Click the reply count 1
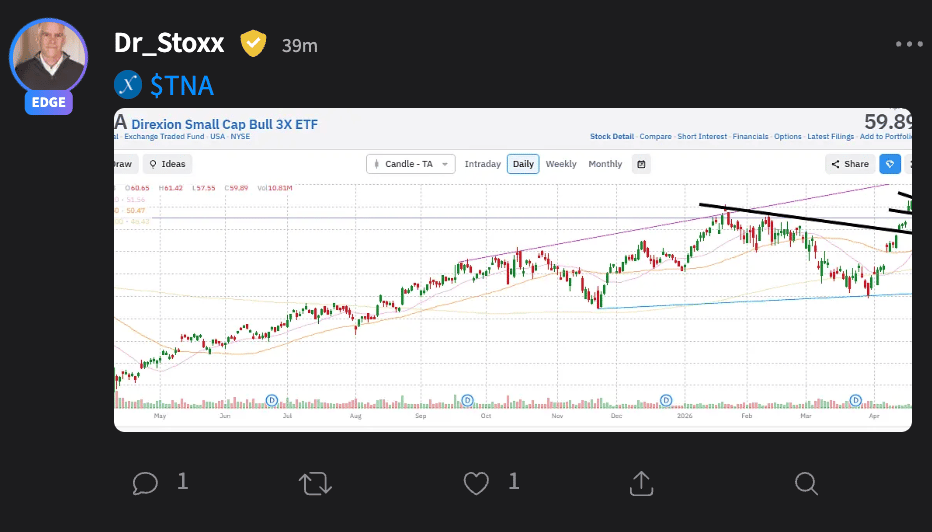The height and width of the screenshot is (532, 932). tap(182, 481)
